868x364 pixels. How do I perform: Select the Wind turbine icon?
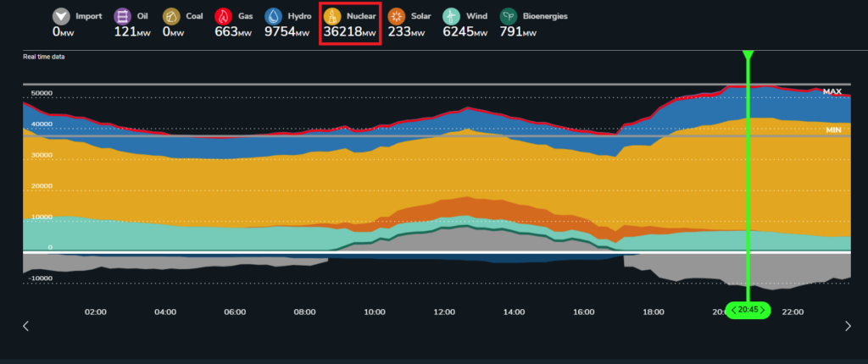[x=451, y=17]
